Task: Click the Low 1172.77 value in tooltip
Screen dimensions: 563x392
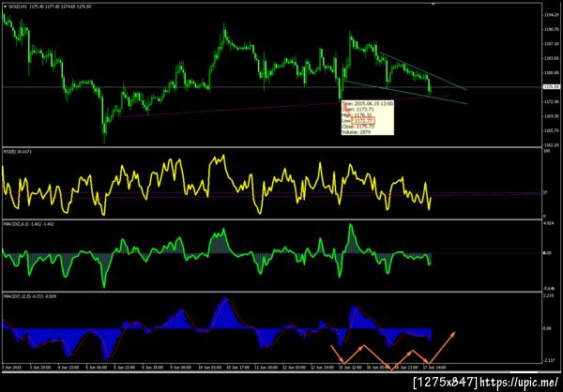Action: [x=363, y=121]
